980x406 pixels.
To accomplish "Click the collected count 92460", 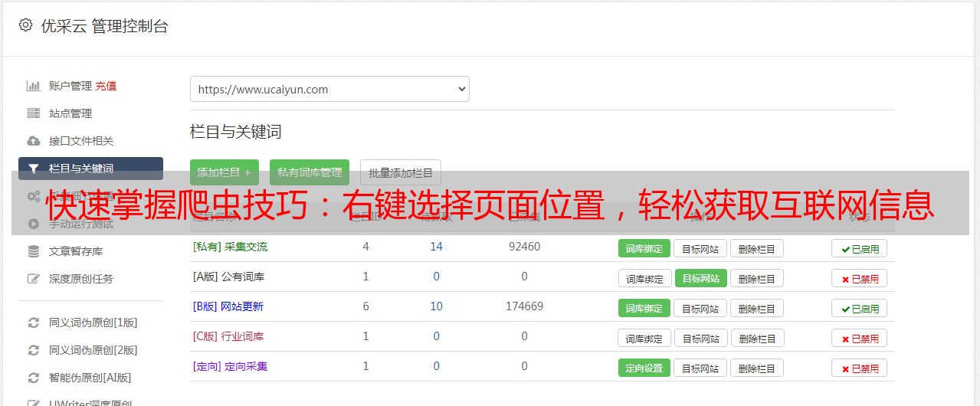I will [524, 247].
